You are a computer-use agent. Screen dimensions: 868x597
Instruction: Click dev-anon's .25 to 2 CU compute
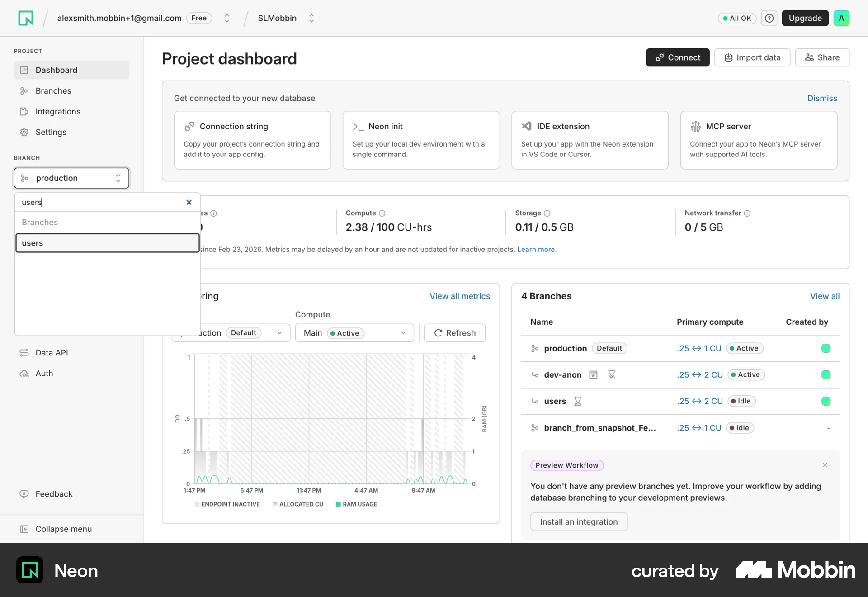pyautogui.click(x=700, y=374)
